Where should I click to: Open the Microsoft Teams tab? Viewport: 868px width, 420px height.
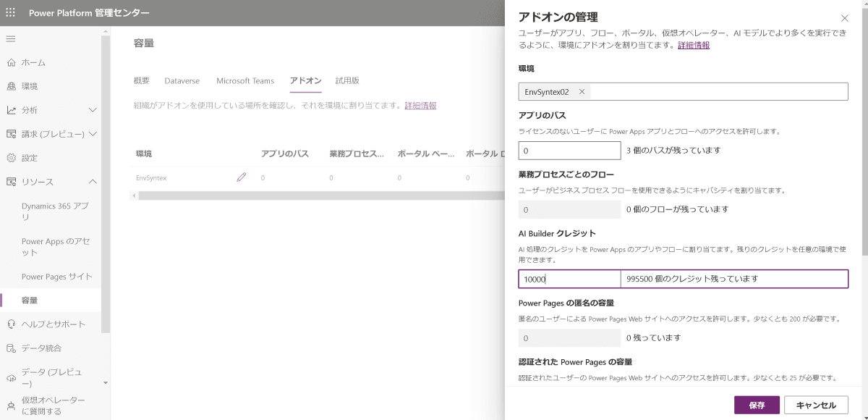tap(245, 81)
